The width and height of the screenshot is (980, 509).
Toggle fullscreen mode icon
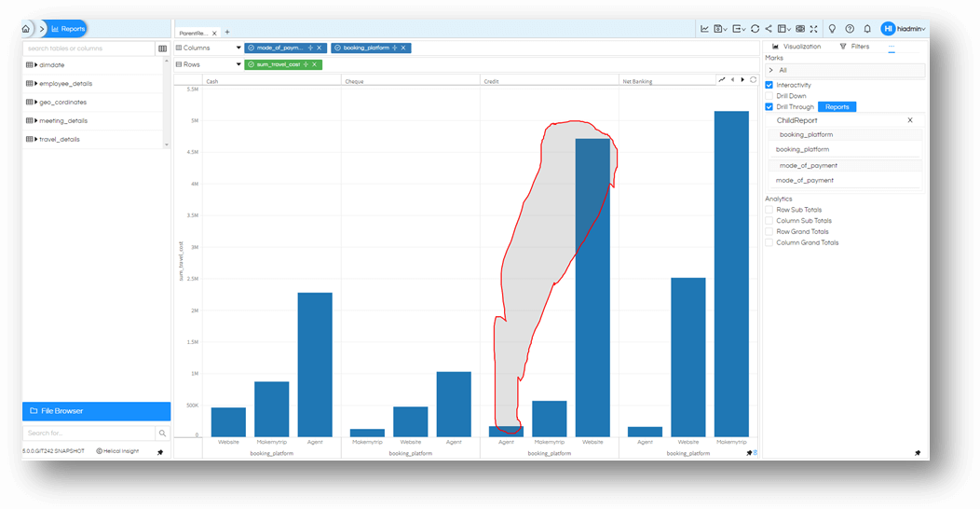point(814,29)
